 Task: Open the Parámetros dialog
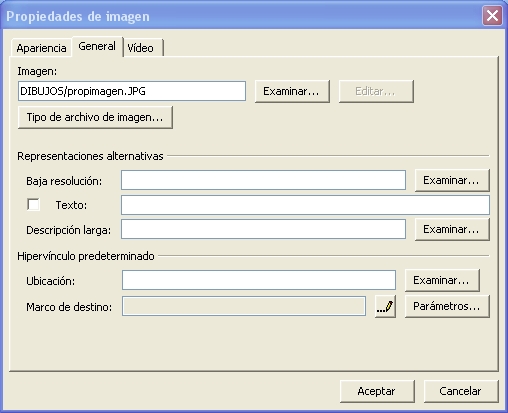coord(447,306)
